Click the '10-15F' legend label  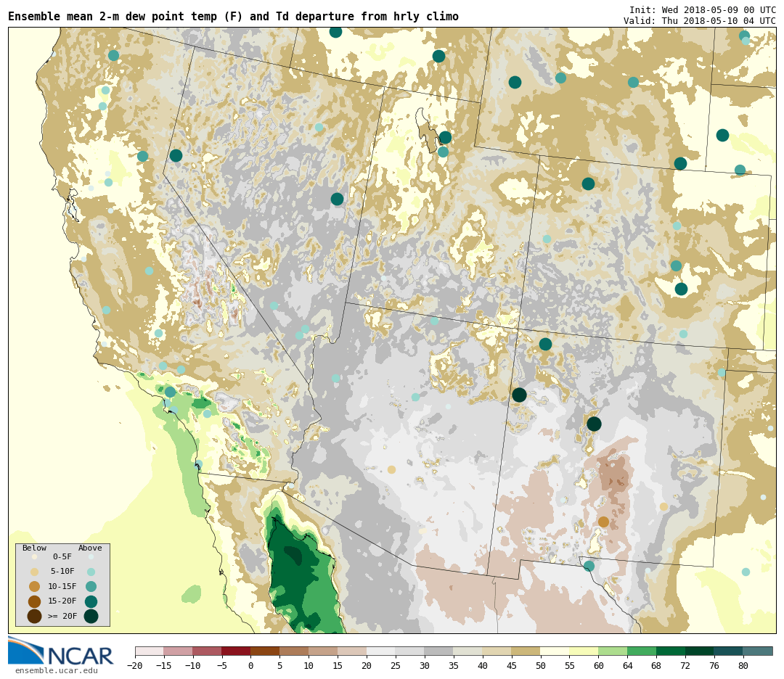pos(62,587)
